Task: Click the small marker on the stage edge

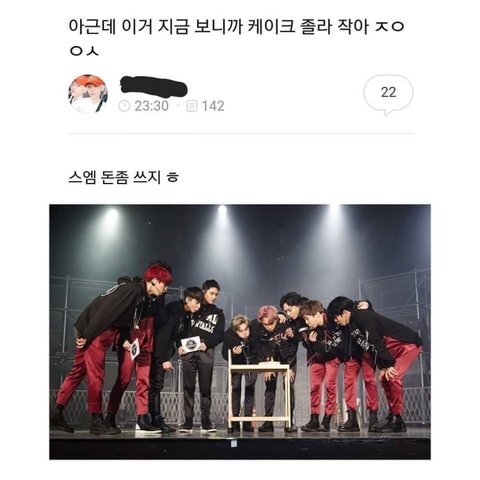Action: tap(234, 443)
